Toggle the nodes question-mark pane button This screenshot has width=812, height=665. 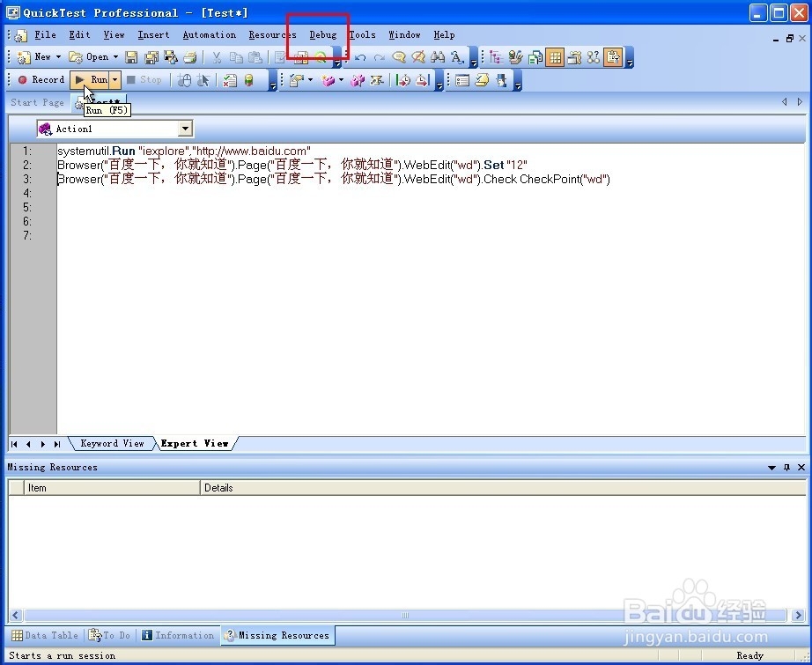(x=594, y=57)
